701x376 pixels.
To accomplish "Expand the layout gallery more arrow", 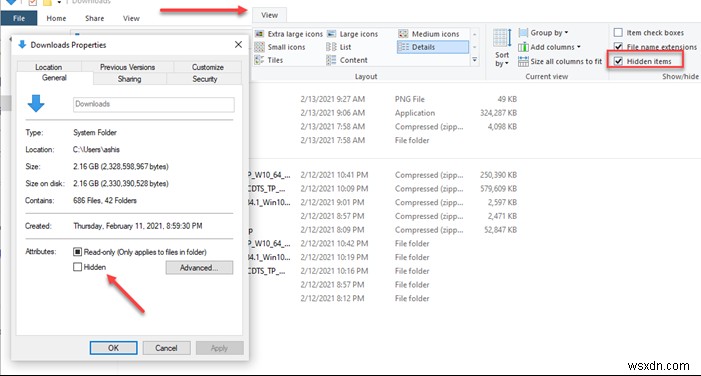I will pyautogui.click(x=474, y=59).
